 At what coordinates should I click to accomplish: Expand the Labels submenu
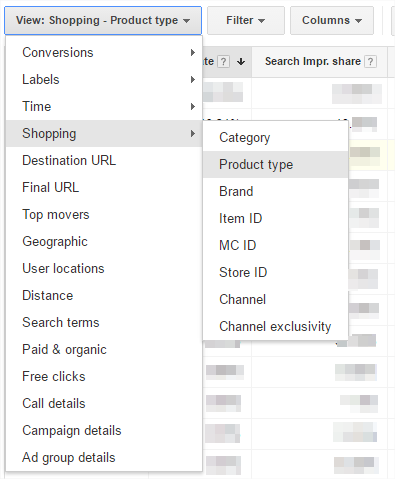coord(104,80)
